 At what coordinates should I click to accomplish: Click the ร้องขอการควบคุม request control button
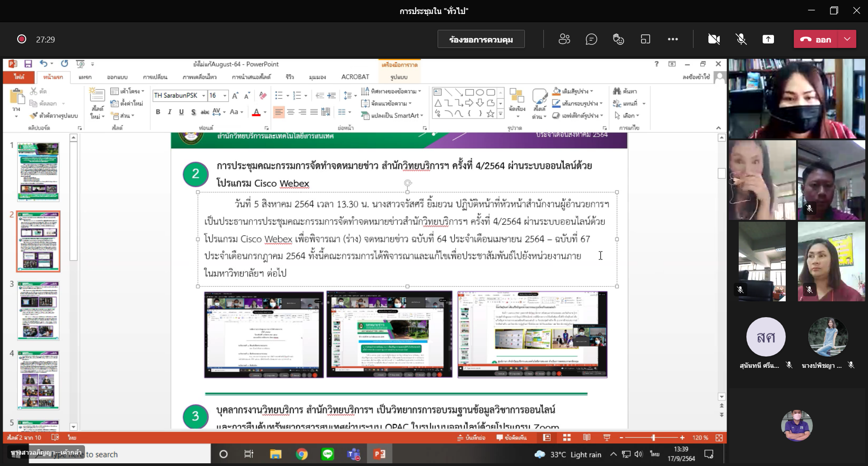click(x=481, y=39)
